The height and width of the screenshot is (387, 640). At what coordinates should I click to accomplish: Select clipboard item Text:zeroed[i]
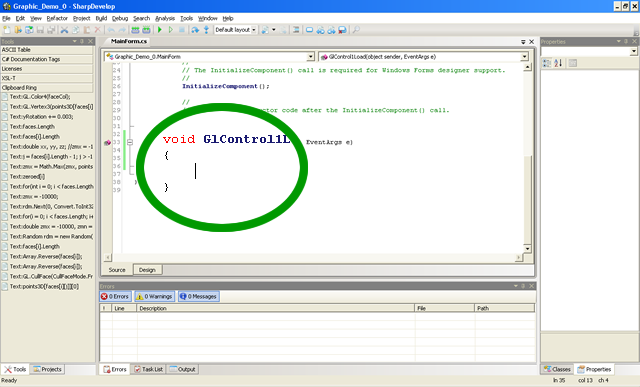pyautogui.click(x=27, y=177)
